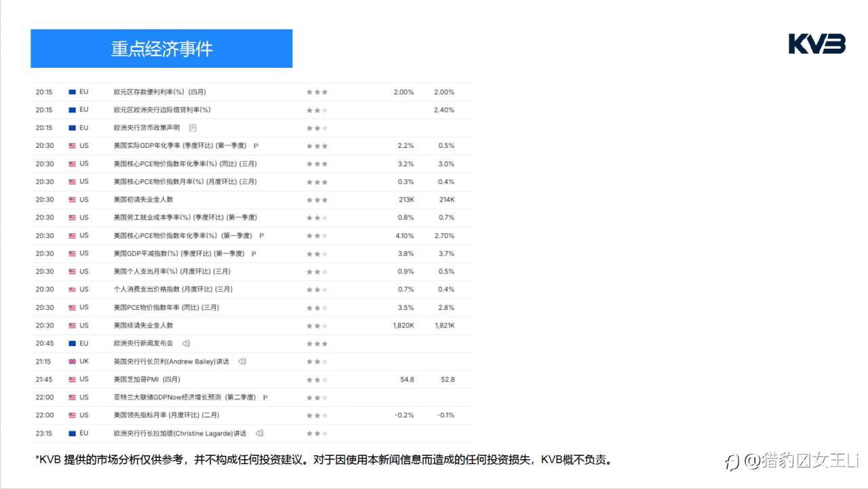Click the 21:15 time cell
868x489 pixels.
pyautogui.click(x=44, y=361)
